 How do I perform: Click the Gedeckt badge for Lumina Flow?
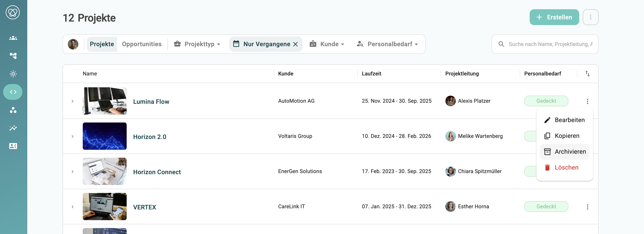tap(546, 101)
